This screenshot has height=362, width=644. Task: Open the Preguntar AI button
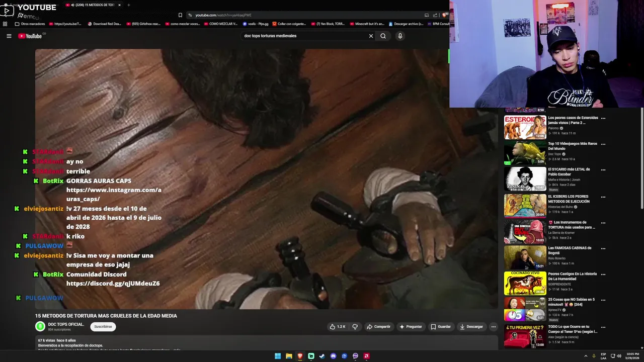click(411, 327)
